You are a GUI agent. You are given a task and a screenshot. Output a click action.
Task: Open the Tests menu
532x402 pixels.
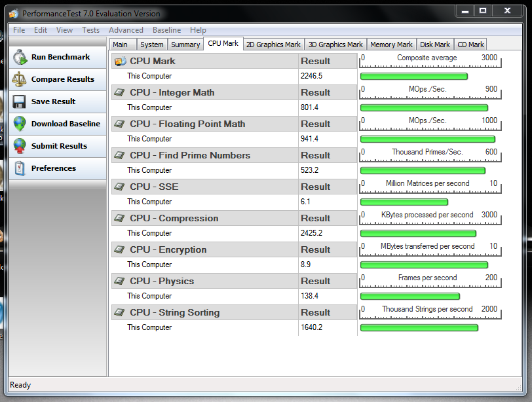click(90, 30)
